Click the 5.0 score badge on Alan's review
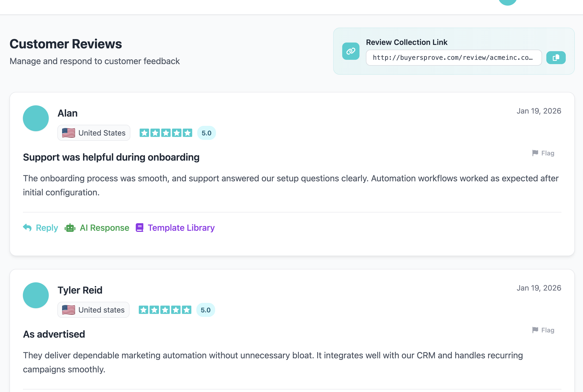Screen dimensions: 583x392 (x=206, y=133)
